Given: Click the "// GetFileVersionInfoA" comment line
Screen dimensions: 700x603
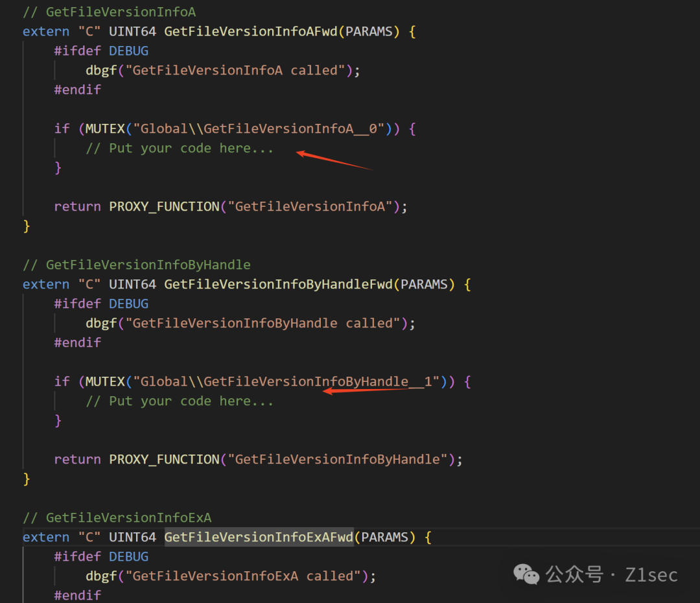Looking at the screenshot, I should click(x=110, y=12).
